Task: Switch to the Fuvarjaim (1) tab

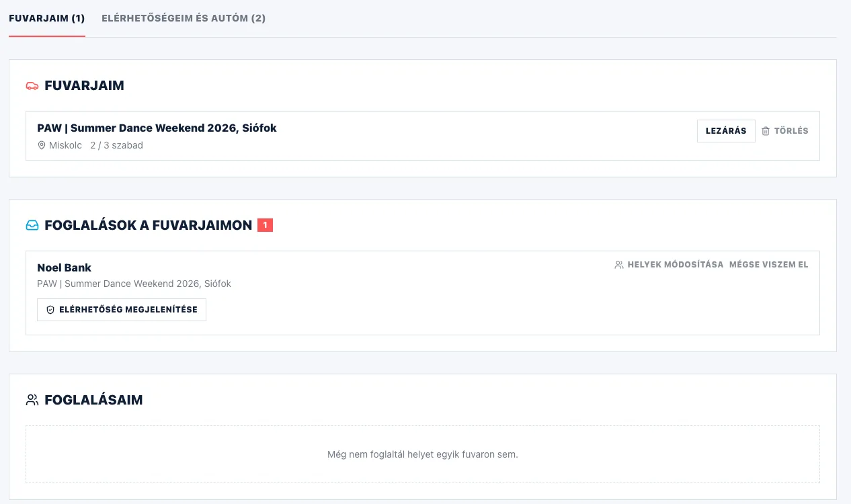Action: coord(47,18)
